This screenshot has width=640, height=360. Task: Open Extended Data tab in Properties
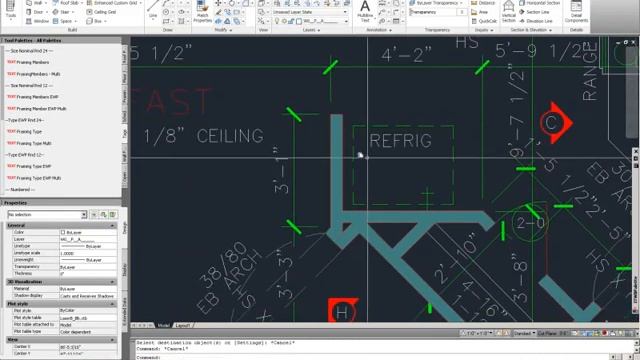click(x=124, y=311)
